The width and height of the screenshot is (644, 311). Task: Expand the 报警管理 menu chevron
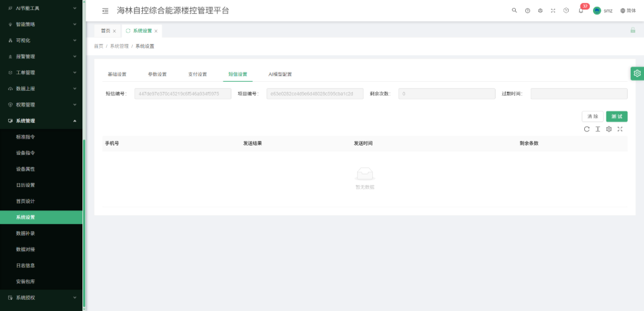75,57
